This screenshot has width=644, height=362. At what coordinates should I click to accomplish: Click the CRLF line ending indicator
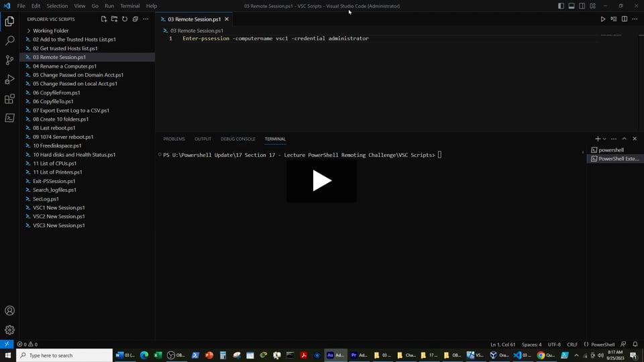[x=572, y=345]
